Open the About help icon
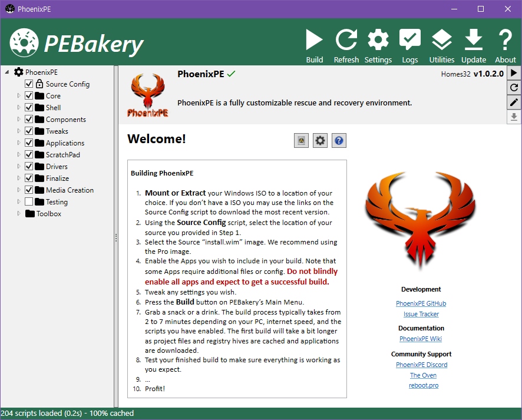Image resolution: width=522 pixels, height=420 pixels. (x=506, y=46)
